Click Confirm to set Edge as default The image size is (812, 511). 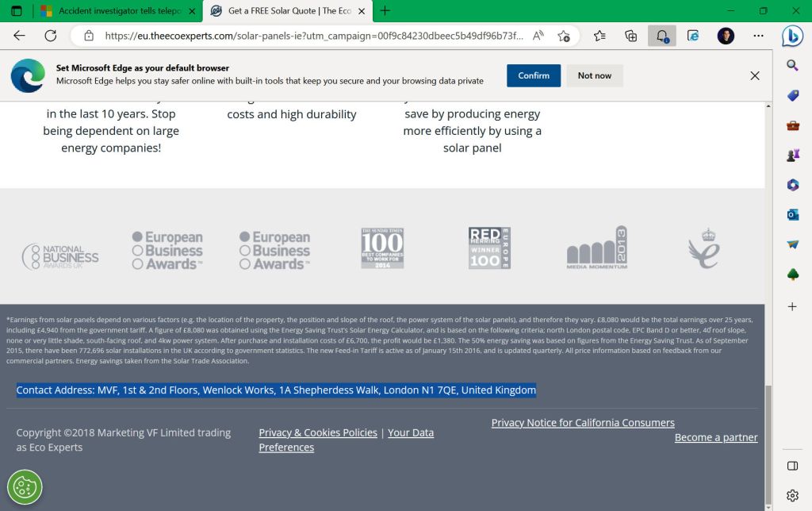coord(534,75)
